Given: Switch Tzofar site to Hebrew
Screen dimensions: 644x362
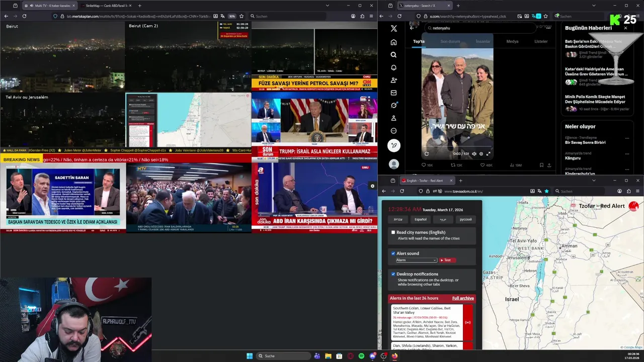Looking at the screenshot, I should tap(398, 219).
